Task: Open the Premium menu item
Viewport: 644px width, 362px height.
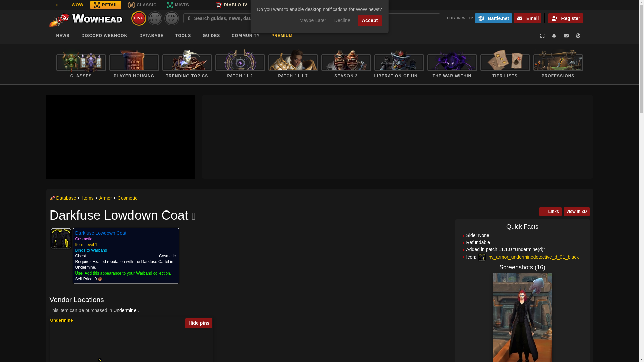Action: point(282,36)
